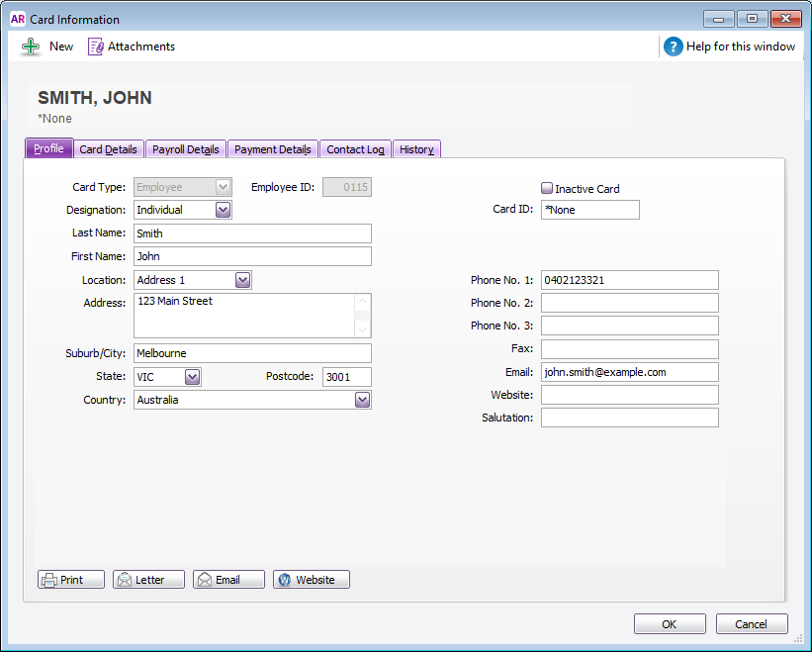Click the blue Help question mark icon
Viewport: 812px width, 652px height.
(674, 47)
